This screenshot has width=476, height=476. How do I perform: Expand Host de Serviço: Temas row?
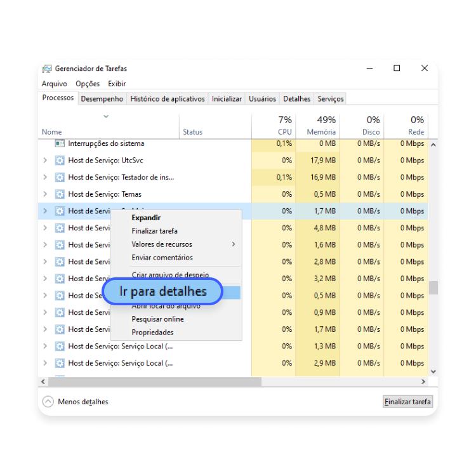pos(45,194)
